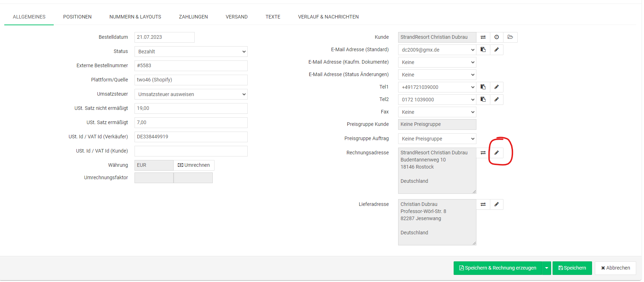Swap the Lieferadresse using the arrows icon
This screenshot has height=282, width=644.
(x=483, y=204)
